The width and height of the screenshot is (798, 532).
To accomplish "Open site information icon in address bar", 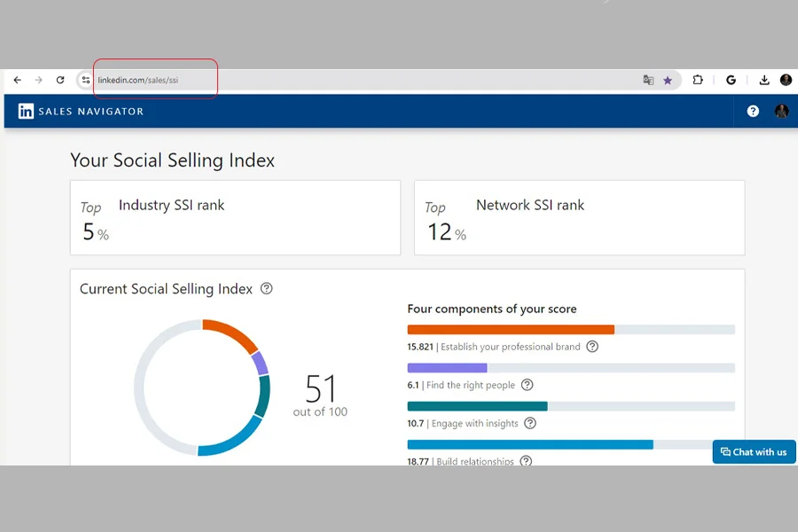I will 85,80.
